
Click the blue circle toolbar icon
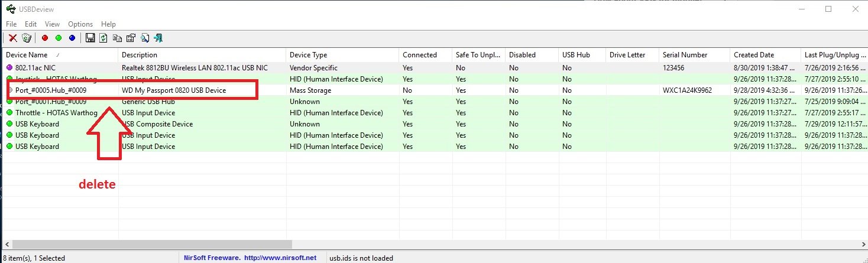pyautogui.click(x=72, y=38)
